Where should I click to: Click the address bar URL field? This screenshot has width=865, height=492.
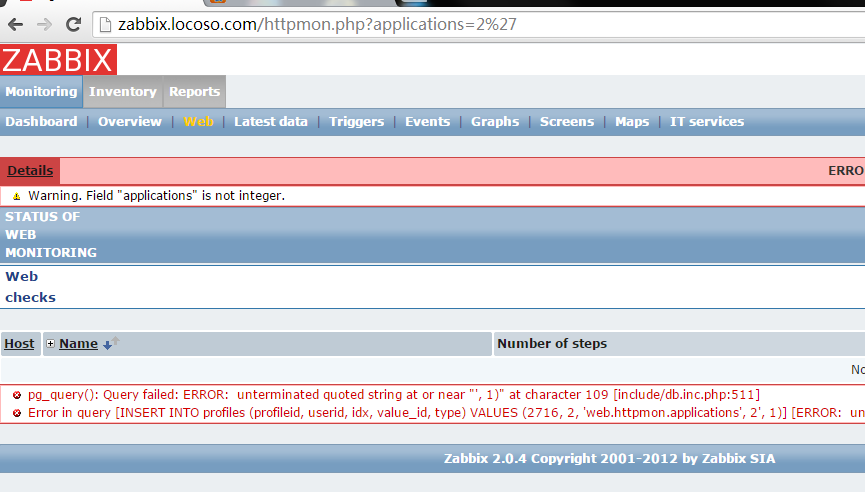479,25
